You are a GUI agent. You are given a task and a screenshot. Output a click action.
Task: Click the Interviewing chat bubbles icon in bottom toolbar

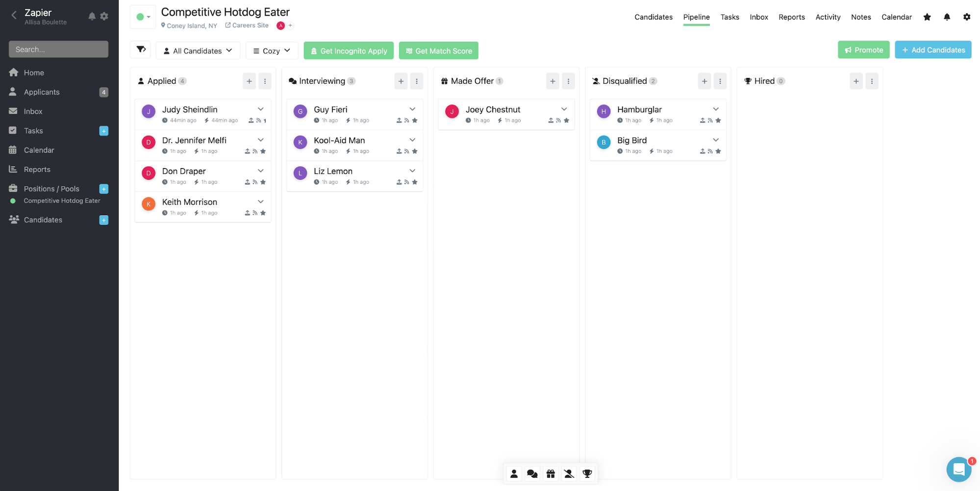point(532,474)
